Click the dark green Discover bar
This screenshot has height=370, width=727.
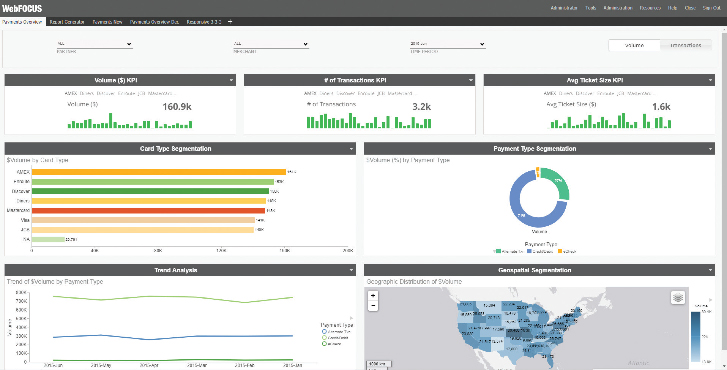(150, 191)
